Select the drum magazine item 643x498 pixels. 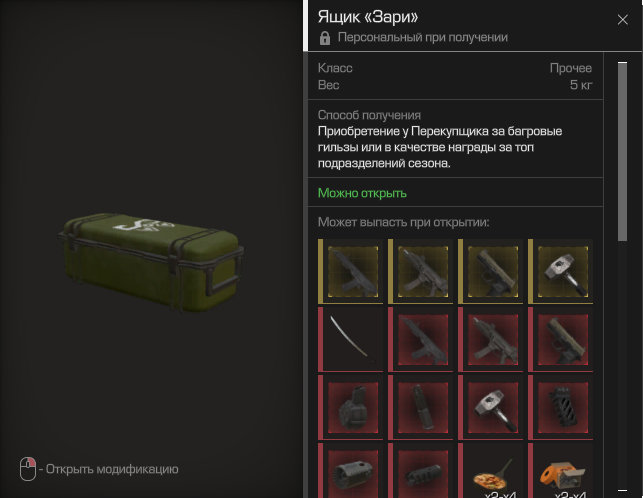[x=351, y=407]
